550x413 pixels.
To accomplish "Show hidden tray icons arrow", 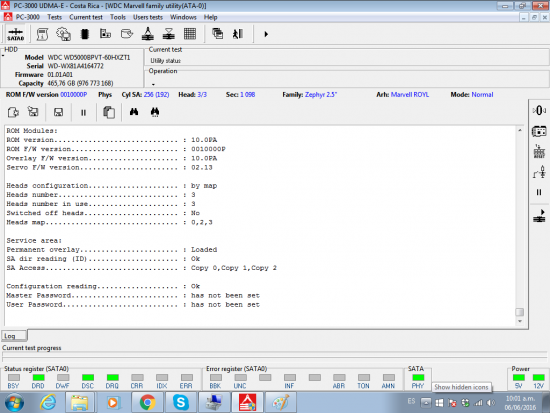I will (x=426, y=403).
